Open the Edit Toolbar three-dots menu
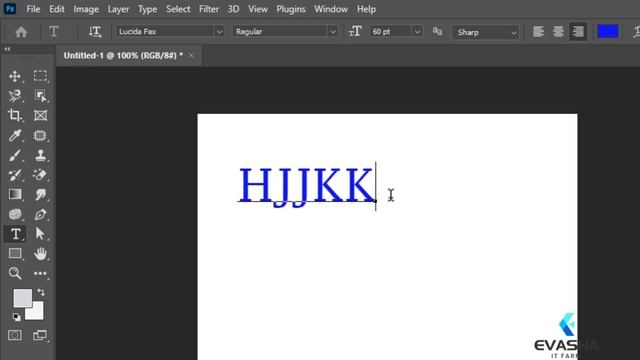The height and width of the screenshot is (360, 640). [40, 273]
